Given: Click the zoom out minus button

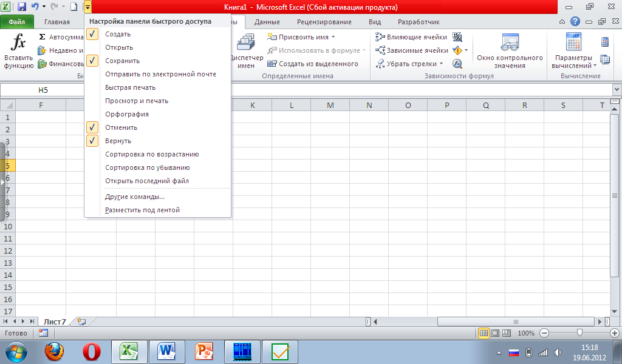Looking at the screenshot, I should [x=544, y=333].
